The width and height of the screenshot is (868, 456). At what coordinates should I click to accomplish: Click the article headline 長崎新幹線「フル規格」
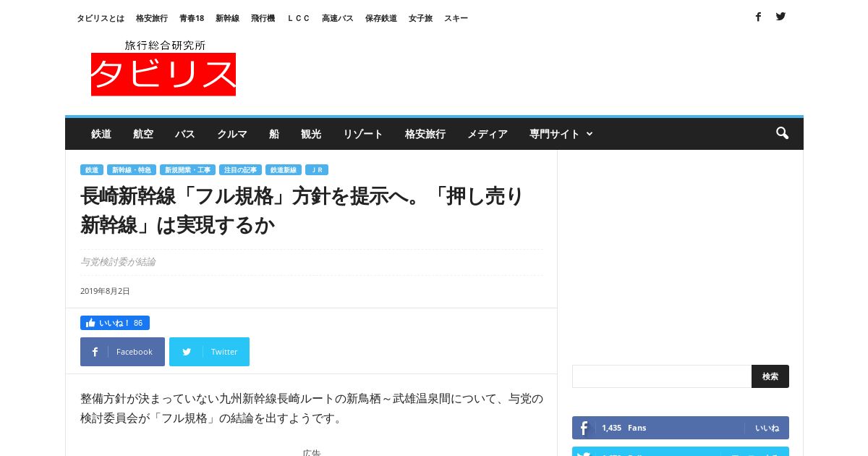(x=302, y=210)
